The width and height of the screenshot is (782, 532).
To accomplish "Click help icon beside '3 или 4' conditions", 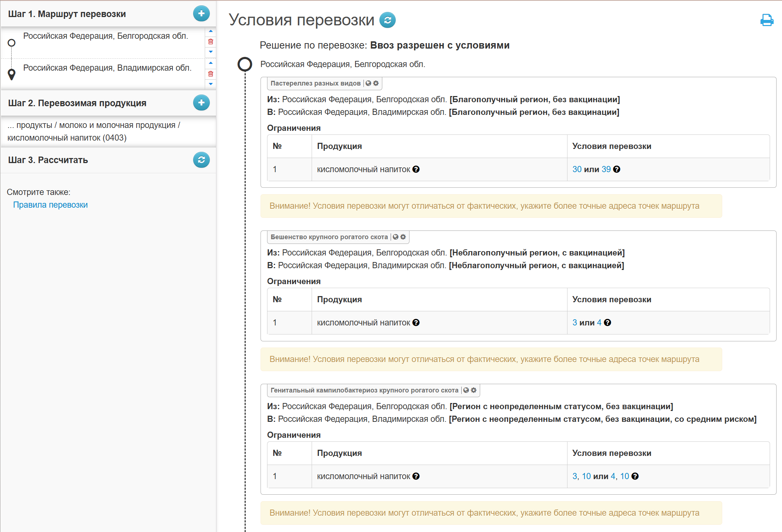I will point(608,323).
